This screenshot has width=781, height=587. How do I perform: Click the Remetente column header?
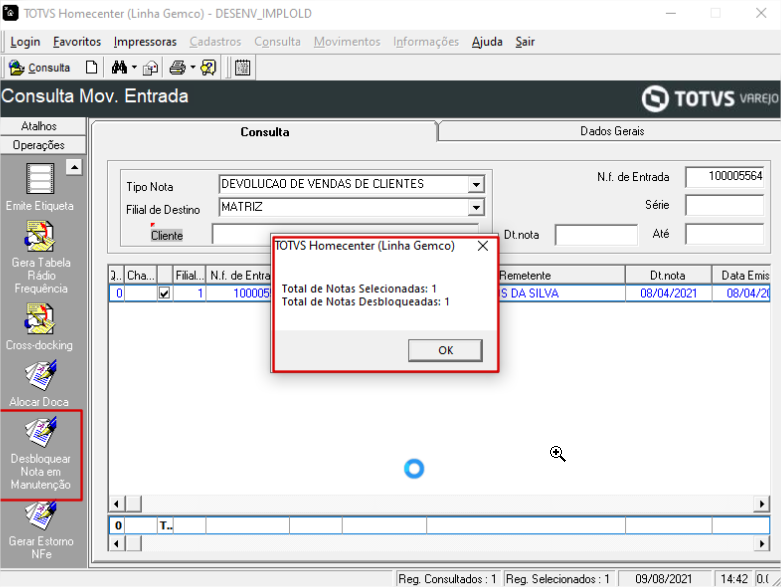[561, 275]
